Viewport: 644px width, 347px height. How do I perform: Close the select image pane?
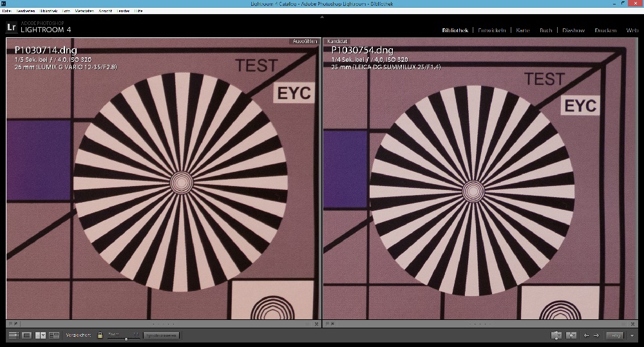tap(316, 324)
